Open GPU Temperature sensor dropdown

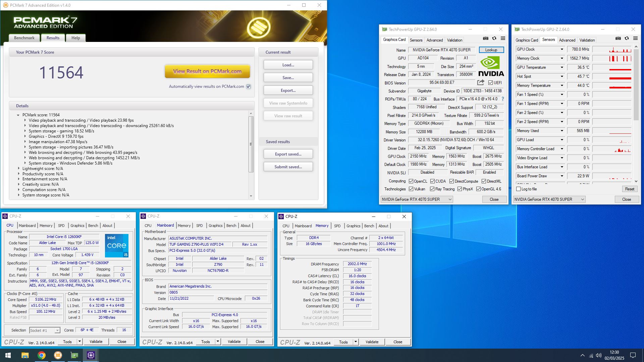coord(562,67)
